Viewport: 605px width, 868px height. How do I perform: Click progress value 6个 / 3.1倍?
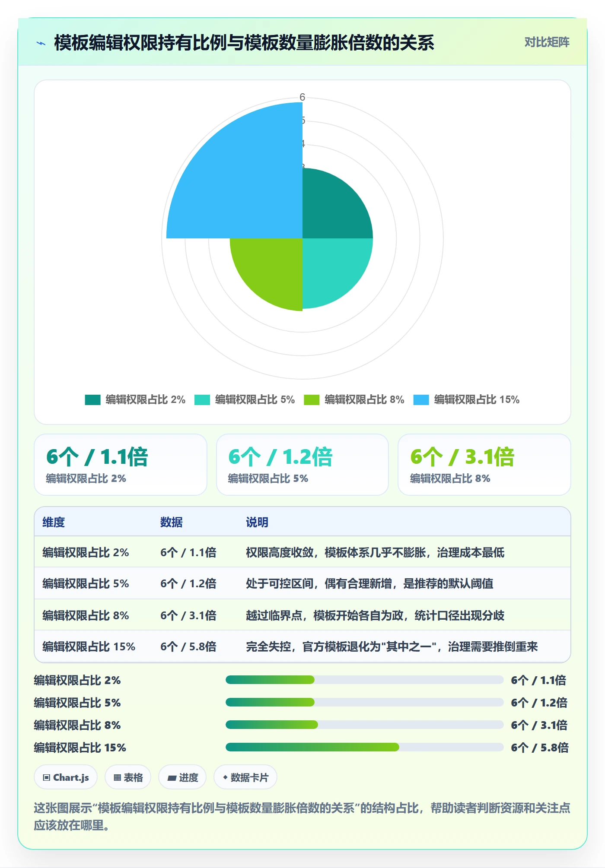(539, 725)
